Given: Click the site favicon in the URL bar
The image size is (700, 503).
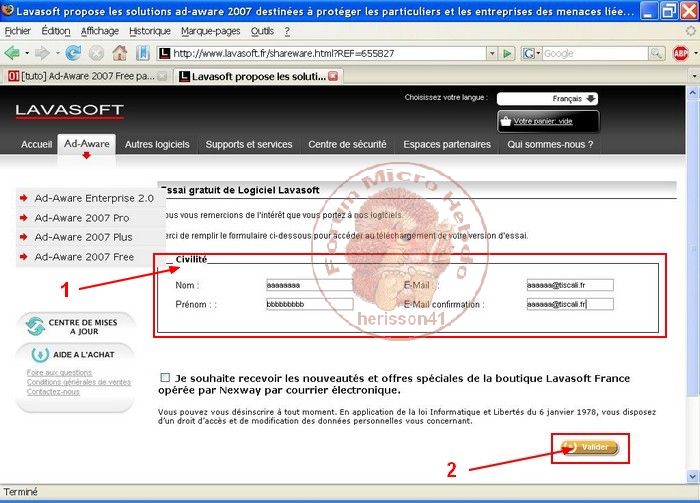Looking at the screenshot, I should click(x=165, y=54).
